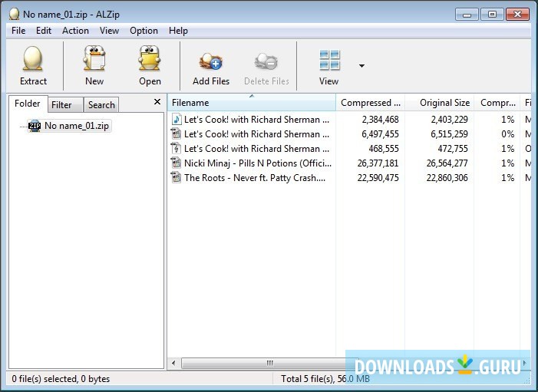Image resolution: width=538 pixels, height=392 pixels.
Task: Click the Nicki Minaj file icon
Action: (176, 163)
